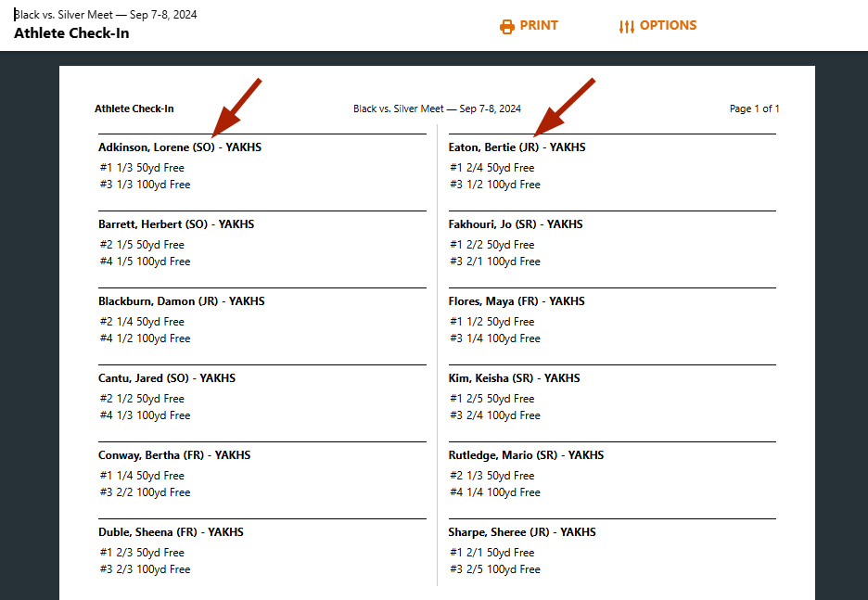Click Eaton's '#1 2/4 50yd Free' entry

coord(492,168)
